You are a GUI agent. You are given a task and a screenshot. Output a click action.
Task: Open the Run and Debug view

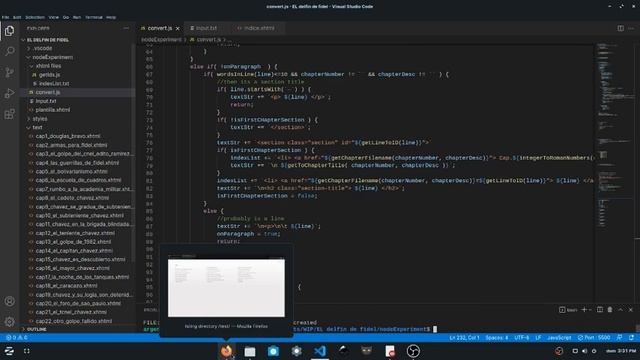tap(9, 93)
